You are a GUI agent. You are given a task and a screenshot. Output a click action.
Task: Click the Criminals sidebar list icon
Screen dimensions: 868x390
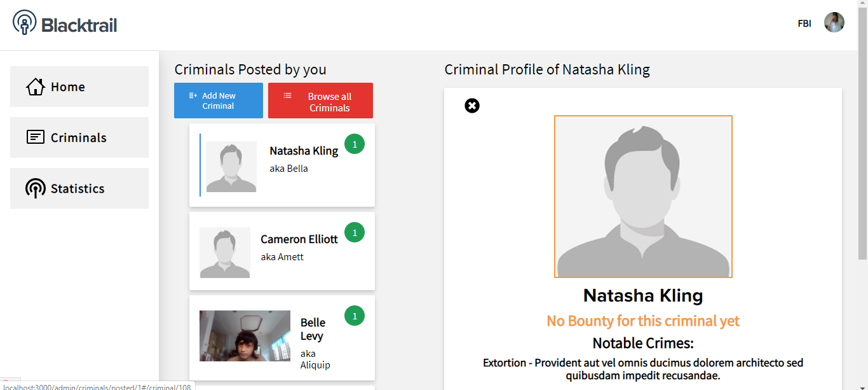tap(36, 137)
